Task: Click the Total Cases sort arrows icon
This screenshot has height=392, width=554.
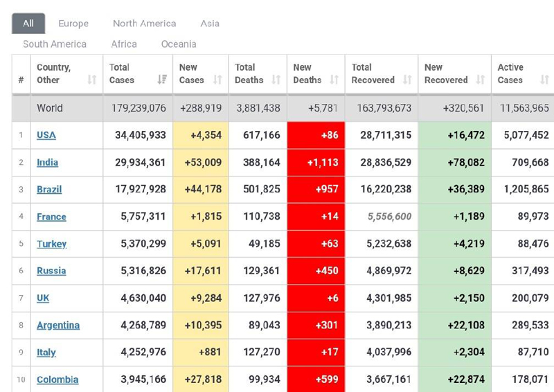Action: 162,80
